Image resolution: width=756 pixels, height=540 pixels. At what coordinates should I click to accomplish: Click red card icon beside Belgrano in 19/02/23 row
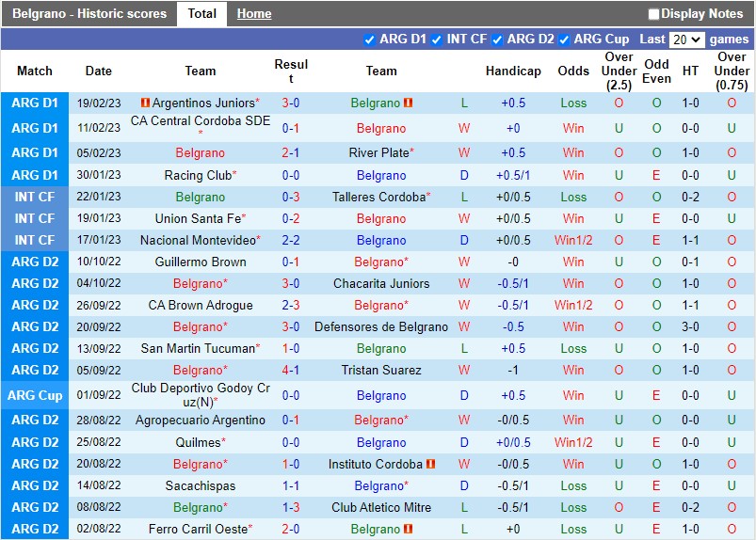[x=409, y=103]
